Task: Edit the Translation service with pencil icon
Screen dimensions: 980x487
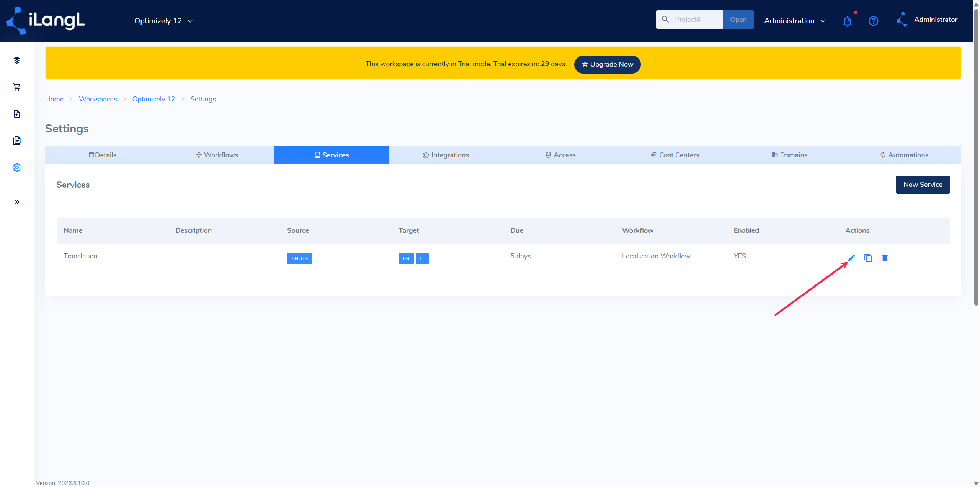Action: 851,258
